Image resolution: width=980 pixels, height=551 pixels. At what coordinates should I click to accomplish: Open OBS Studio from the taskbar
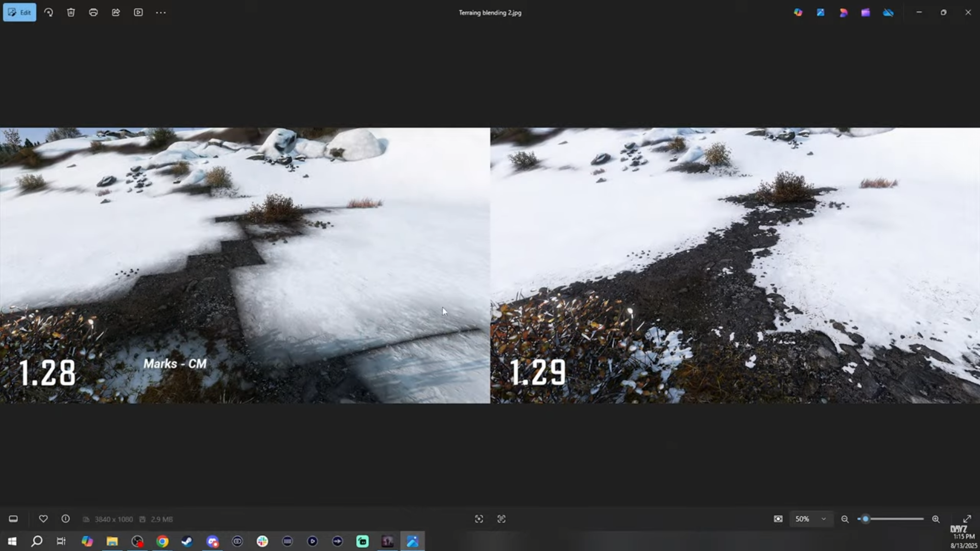[137, 541]
